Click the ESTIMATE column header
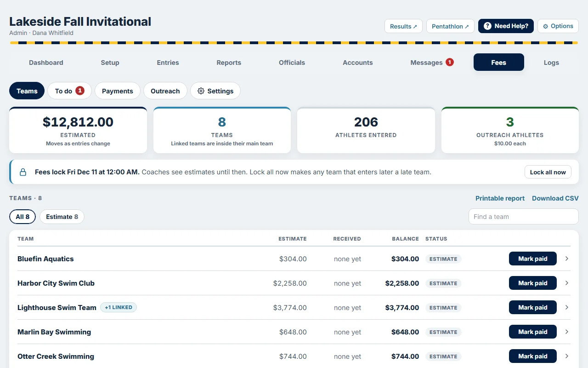 [x=293, y=239]
